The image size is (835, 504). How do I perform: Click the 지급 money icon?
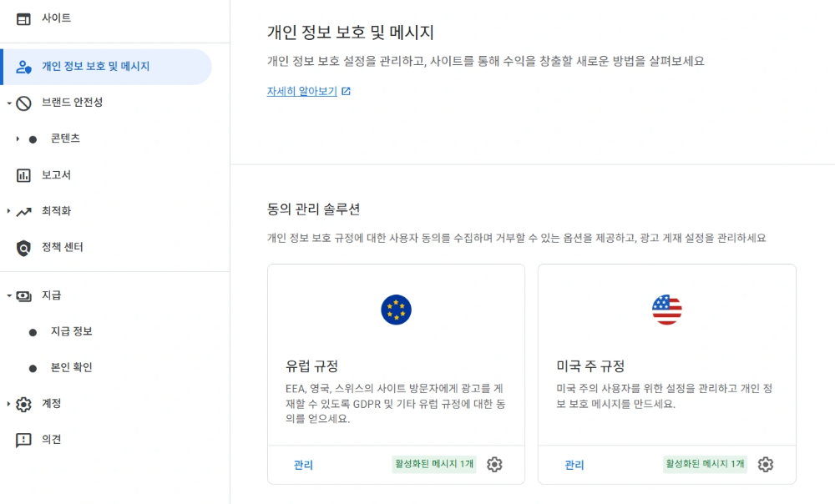pos(23,295)
